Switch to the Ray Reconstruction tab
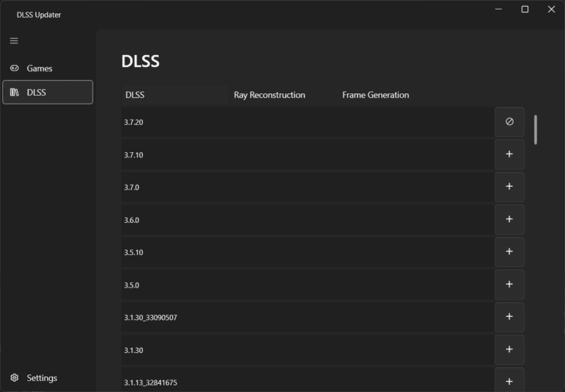The width and height of the screenshot is (565, 392). pyautogui.click(x=269, y=95)
